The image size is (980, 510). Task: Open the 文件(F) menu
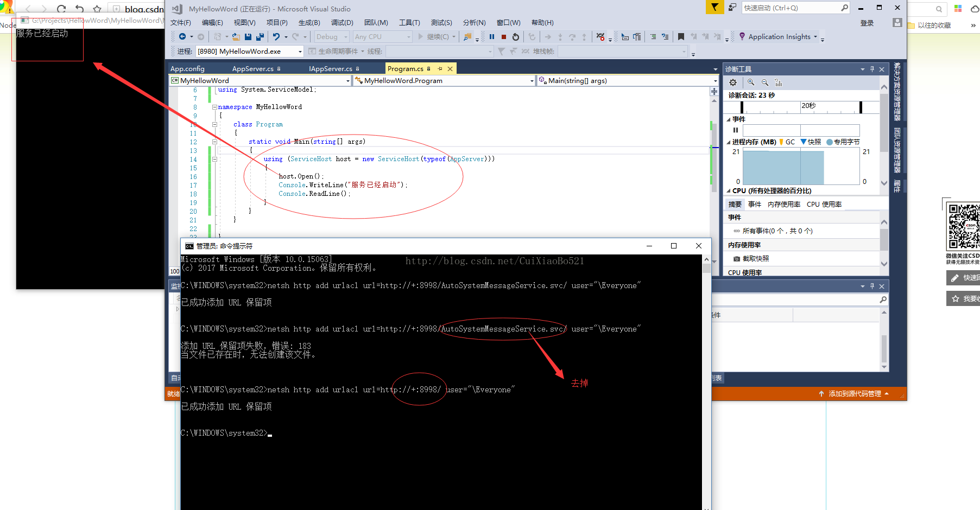[x=181, y=22]
